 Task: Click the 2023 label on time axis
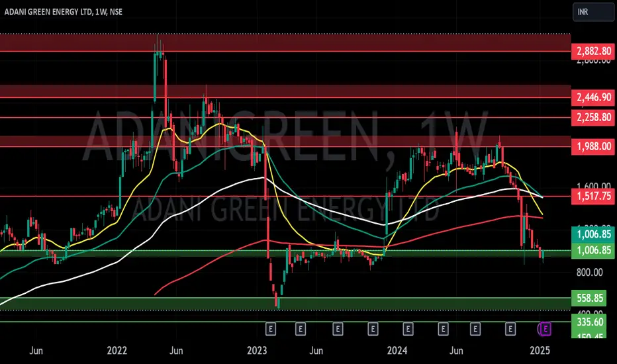257,350
